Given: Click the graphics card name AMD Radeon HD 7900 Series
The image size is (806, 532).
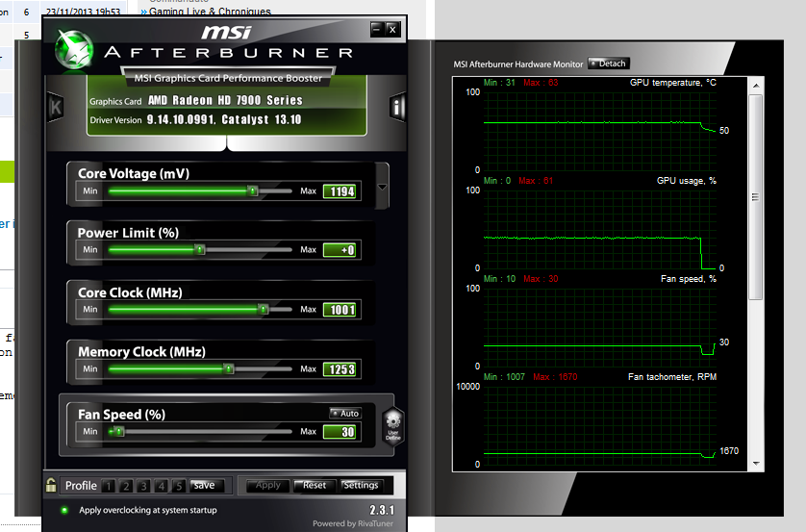Looking at the screenshot, I should point(225,100).
